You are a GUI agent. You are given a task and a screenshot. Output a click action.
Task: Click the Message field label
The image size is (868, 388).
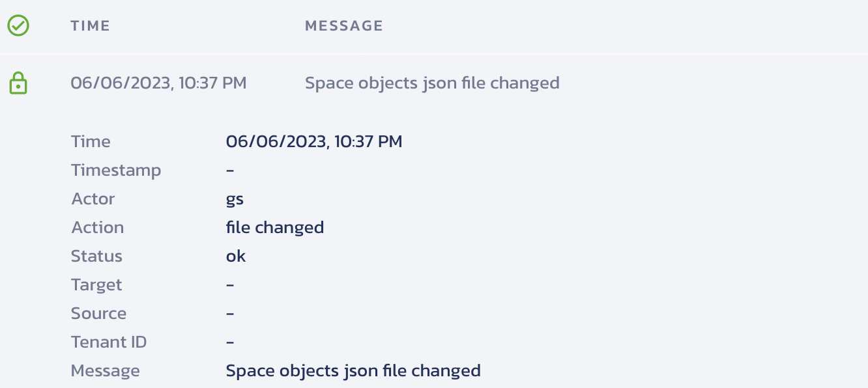tap(106, 370)
